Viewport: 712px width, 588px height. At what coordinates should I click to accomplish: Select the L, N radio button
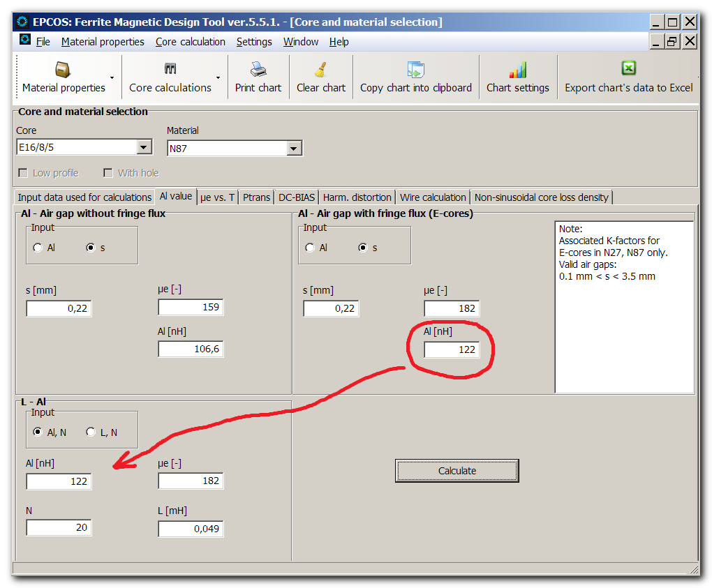tap(90, 432)
